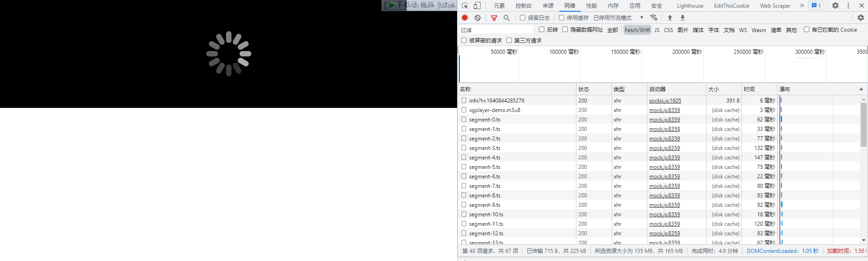Open network conditions wifi icon
This screenshot has width=868, height=261.
[x=654, y=18]
